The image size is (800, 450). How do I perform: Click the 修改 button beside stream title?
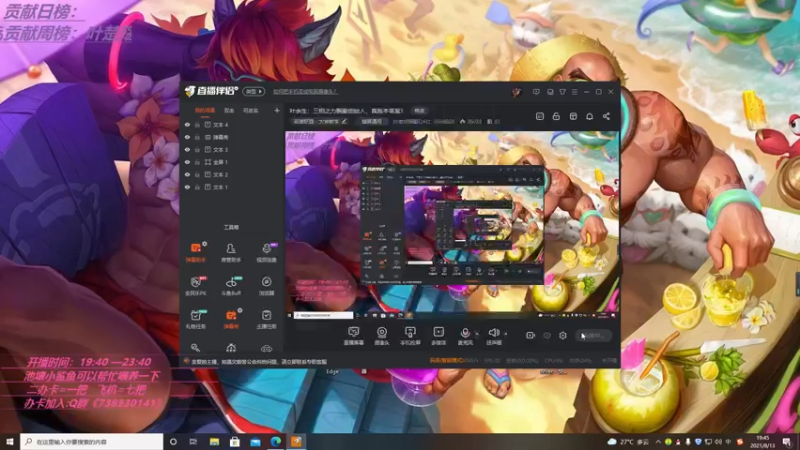[419, 111]
